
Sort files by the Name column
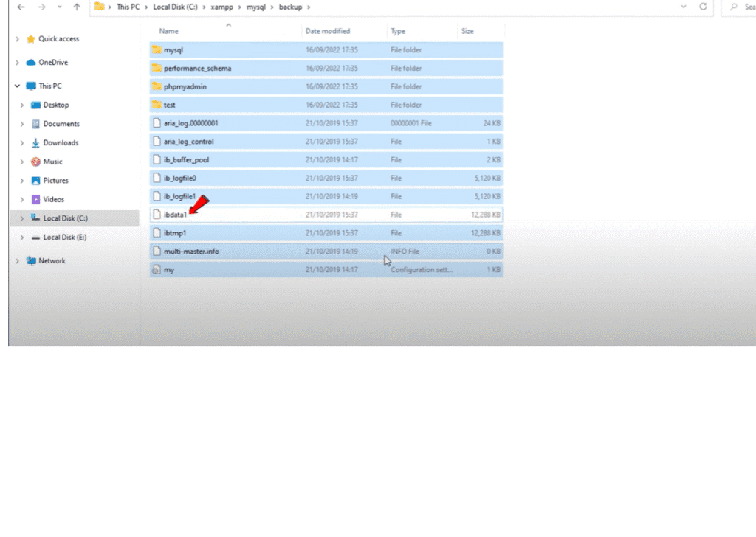tap(169, 31)
